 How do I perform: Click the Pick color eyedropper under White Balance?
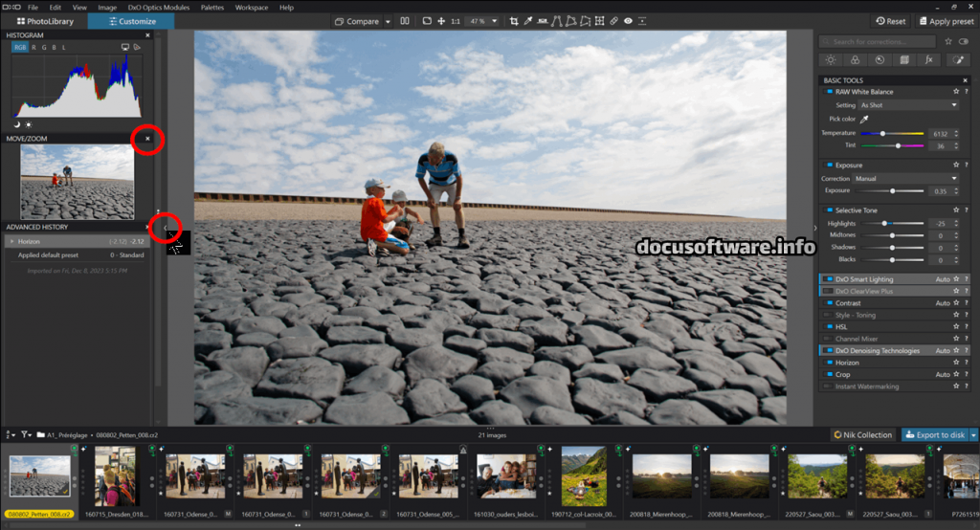[864, 119]
